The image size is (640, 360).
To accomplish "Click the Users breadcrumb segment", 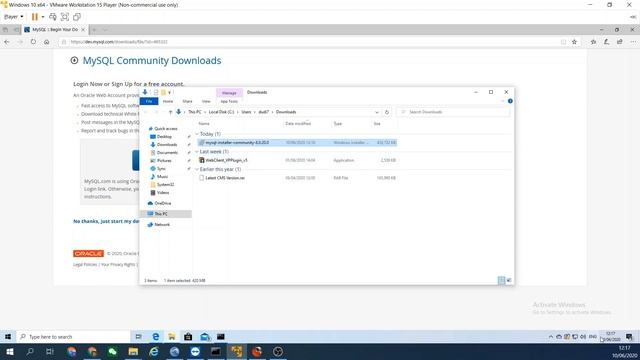I will pyautogui.click(x=246, y=112).
